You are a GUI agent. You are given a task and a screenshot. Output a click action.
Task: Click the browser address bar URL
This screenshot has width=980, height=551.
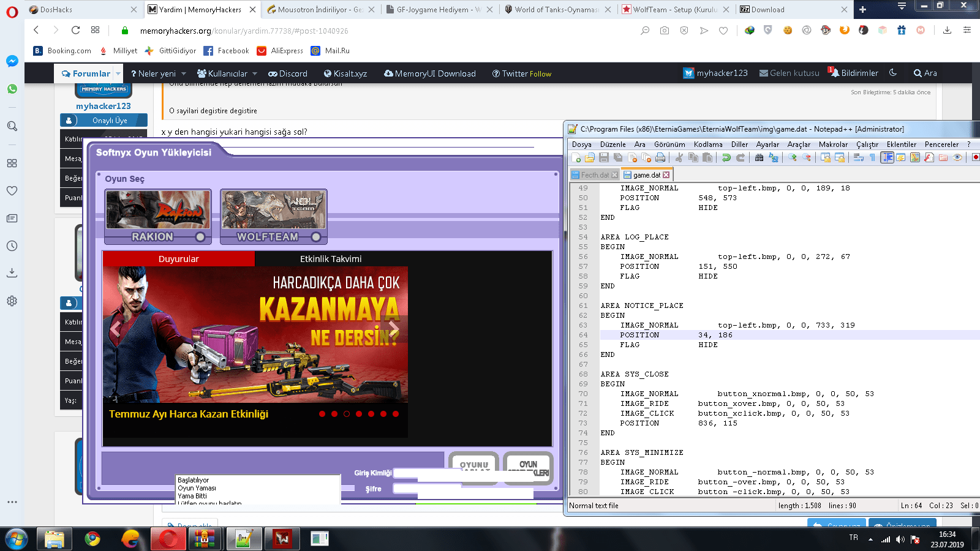(244, 31)
